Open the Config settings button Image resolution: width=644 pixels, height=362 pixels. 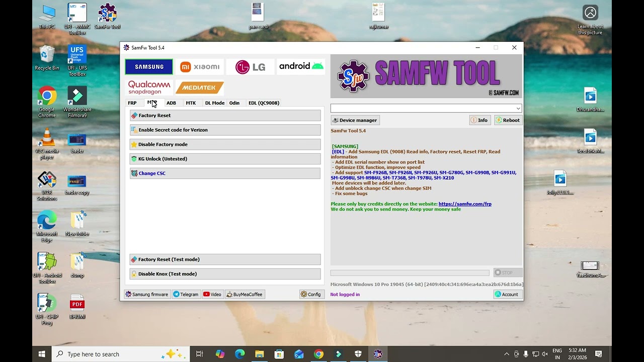click(x=311, y=294)
